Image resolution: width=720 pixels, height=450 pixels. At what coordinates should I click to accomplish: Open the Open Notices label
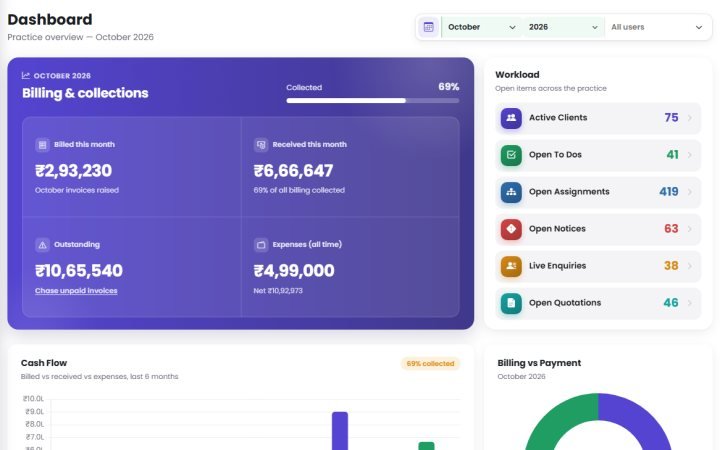tap(557, 229)
